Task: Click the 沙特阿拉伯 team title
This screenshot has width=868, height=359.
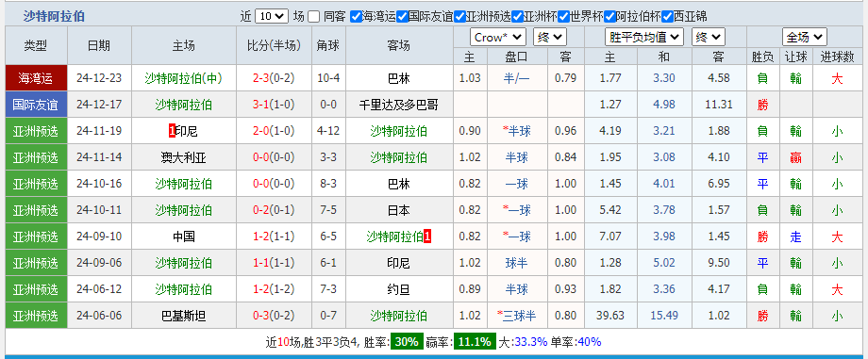Action: pyautogui.click(x=55, y=16)
